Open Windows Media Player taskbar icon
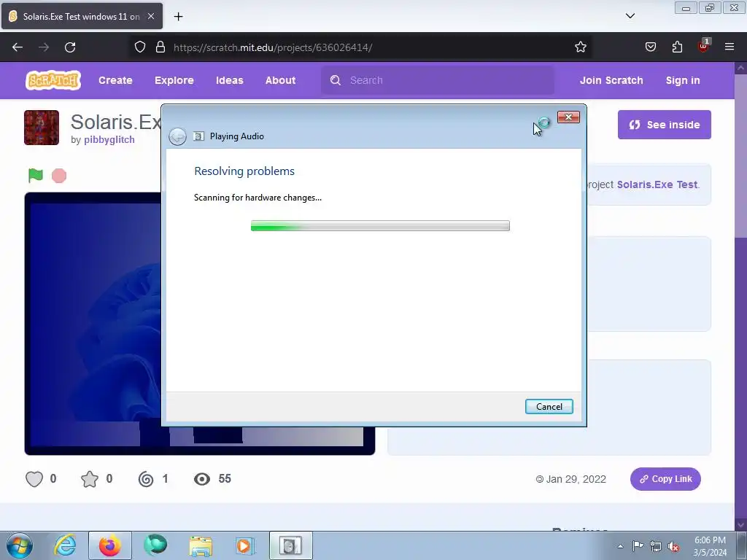 (245, 545)
